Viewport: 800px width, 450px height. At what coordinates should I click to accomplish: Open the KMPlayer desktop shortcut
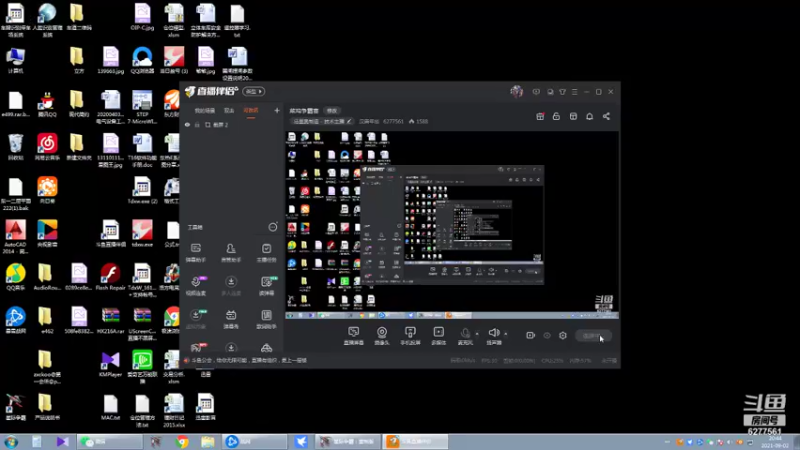pos(110,364)
